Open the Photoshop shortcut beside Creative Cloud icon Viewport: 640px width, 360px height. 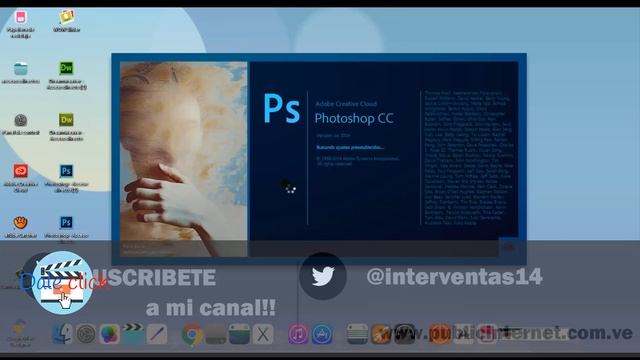[x=66, y=171]
